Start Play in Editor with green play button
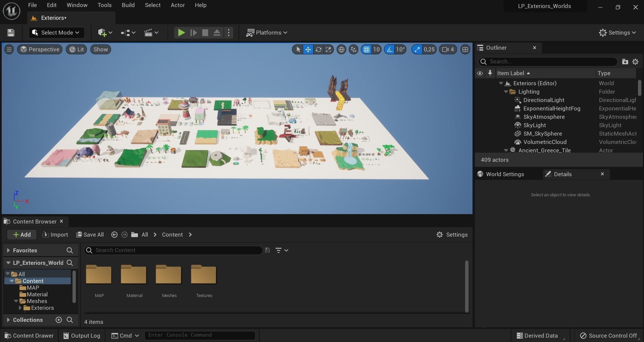This screenshot has height=342, width=644. pos(181,33)
